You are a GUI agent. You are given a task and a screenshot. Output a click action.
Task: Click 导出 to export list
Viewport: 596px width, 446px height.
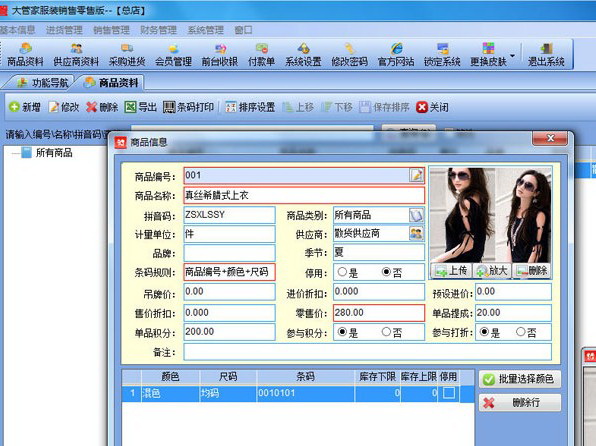141,107
